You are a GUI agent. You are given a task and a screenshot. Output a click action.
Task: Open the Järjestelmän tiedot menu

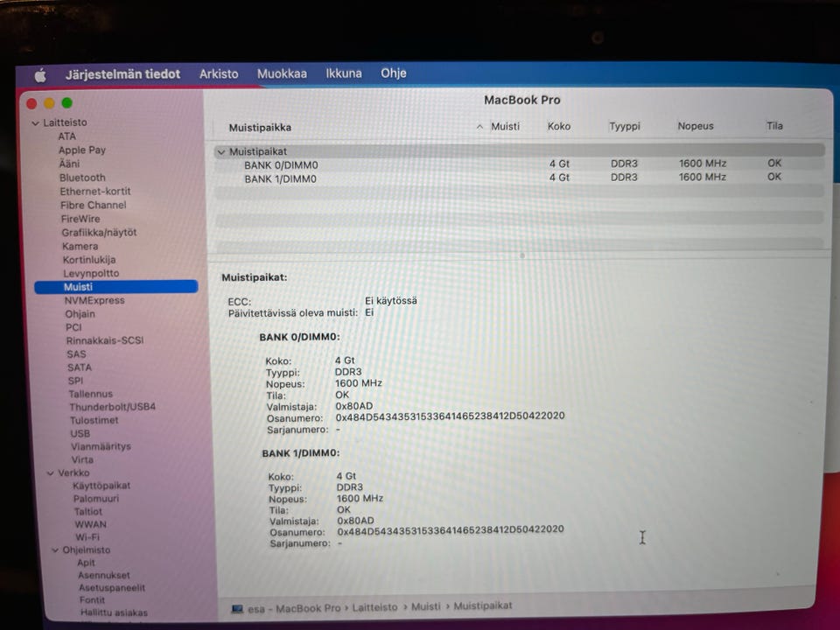(122, 74)
